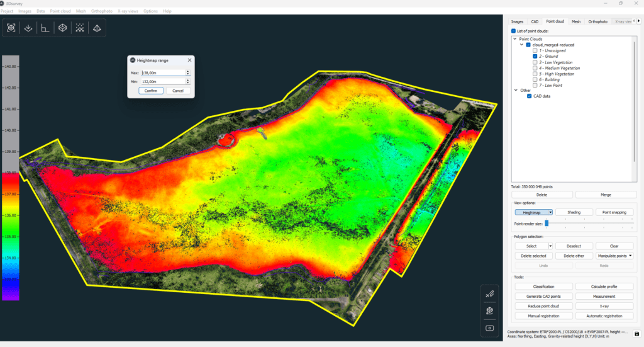Confirm the Heightmap range dialog

(151, 91)
